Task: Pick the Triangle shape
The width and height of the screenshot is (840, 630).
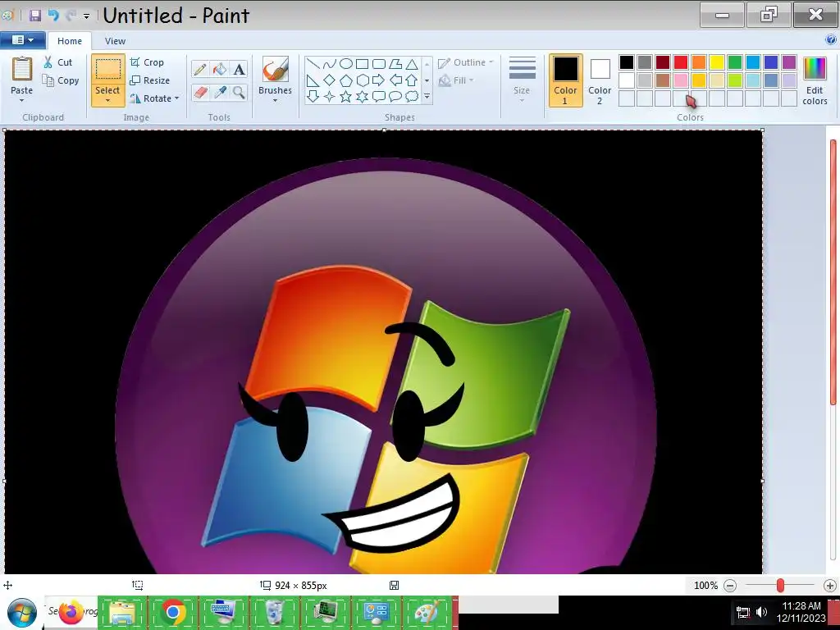Action: [412, 64]
